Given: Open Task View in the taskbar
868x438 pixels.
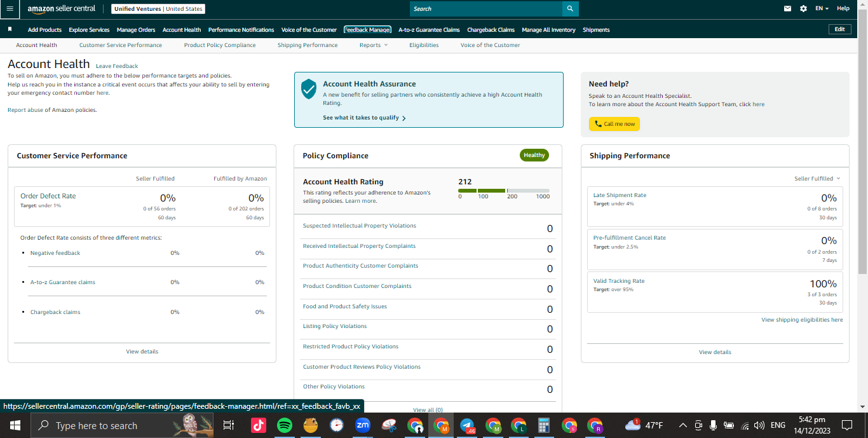Looking at the screenshot, I should click(x=229, y=425).
